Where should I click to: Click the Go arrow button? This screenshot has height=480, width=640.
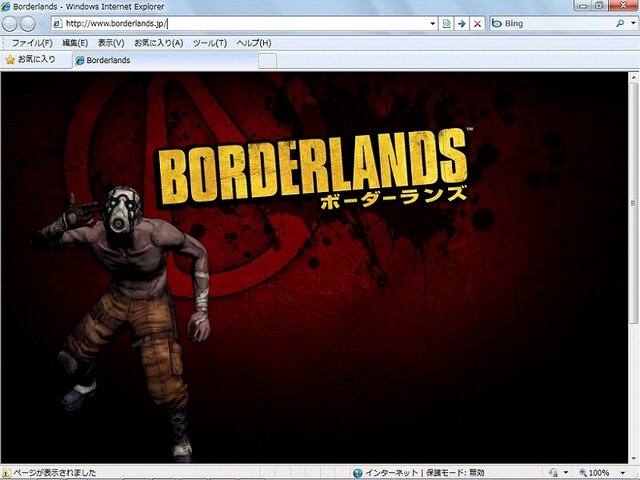[462, 24]
